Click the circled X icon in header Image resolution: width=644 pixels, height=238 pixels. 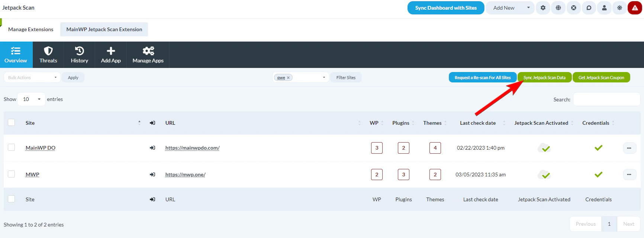[x=574, y=8]
